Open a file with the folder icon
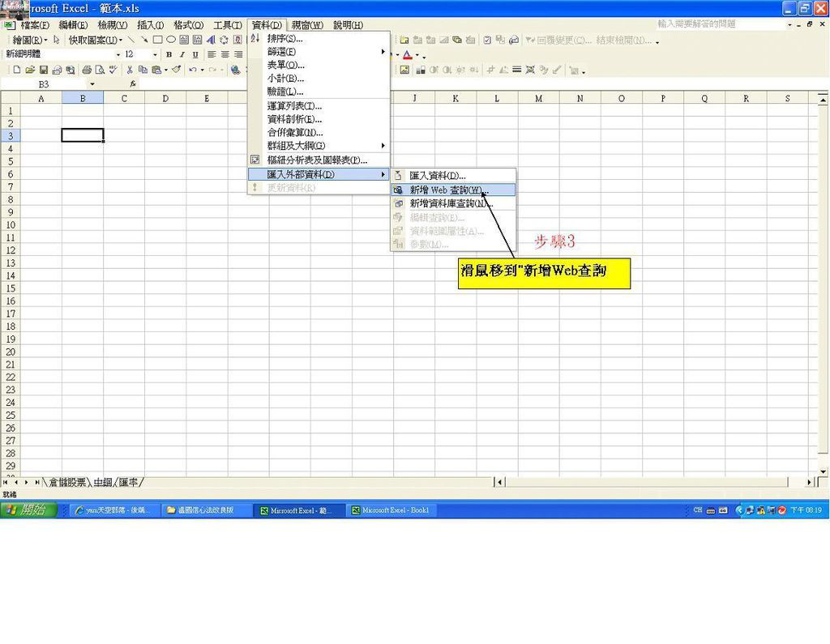The image size is (830, 644). pos(30,70)
